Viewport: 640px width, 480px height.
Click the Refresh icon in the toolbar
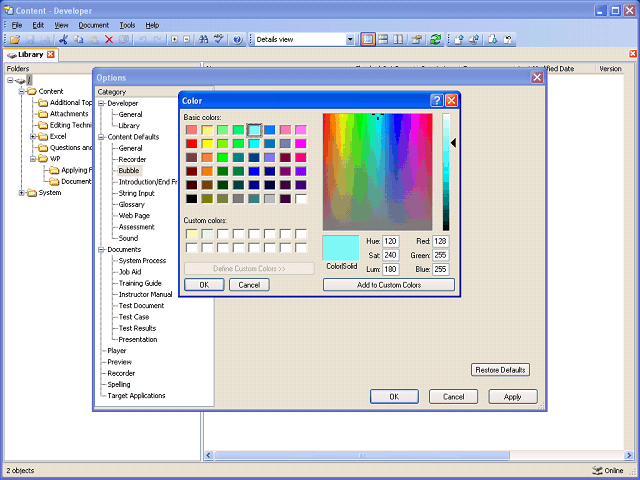(435, 39)
